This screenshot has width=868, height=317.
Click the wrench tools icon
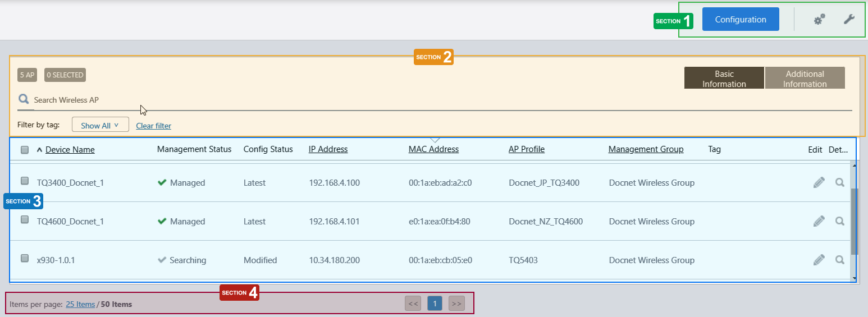tap(849, 20)
